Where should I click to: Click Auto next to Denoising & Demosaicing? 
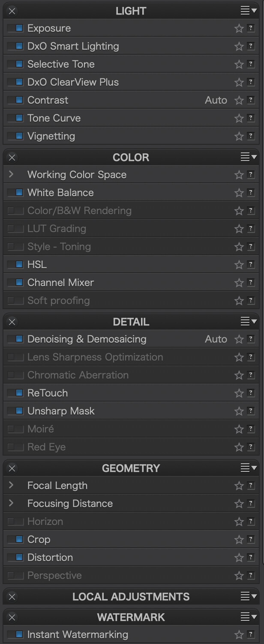216,339
